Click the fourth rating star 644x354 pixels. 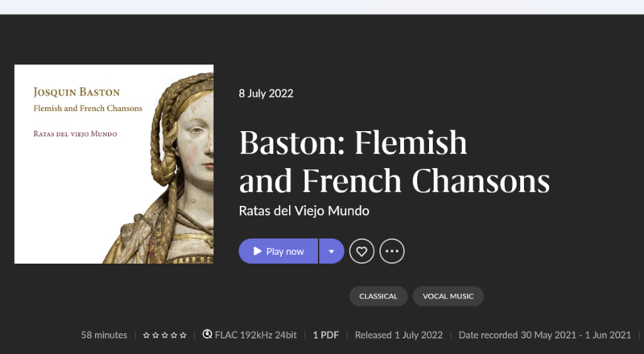(174, 335)
